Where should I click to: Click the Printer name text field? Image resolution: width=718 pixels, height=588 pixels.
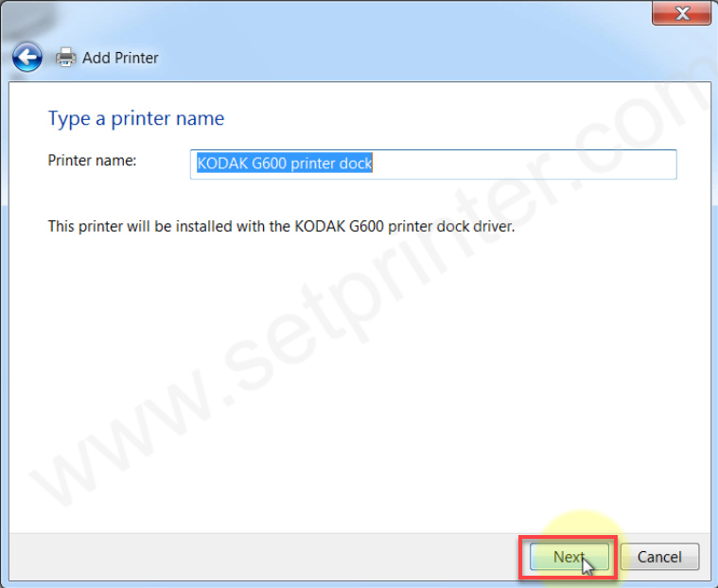433,164
